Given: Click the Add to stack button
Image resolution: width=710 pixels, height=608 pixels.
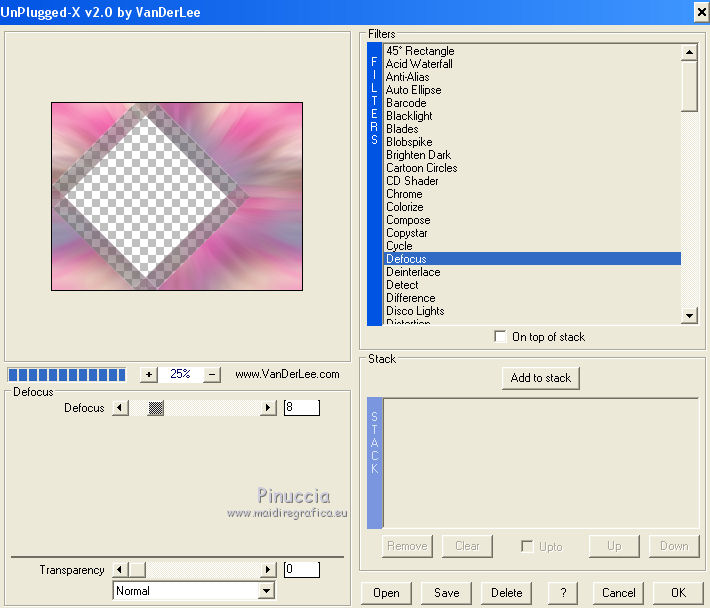Looking at the screenshot, I should [541, 378].
